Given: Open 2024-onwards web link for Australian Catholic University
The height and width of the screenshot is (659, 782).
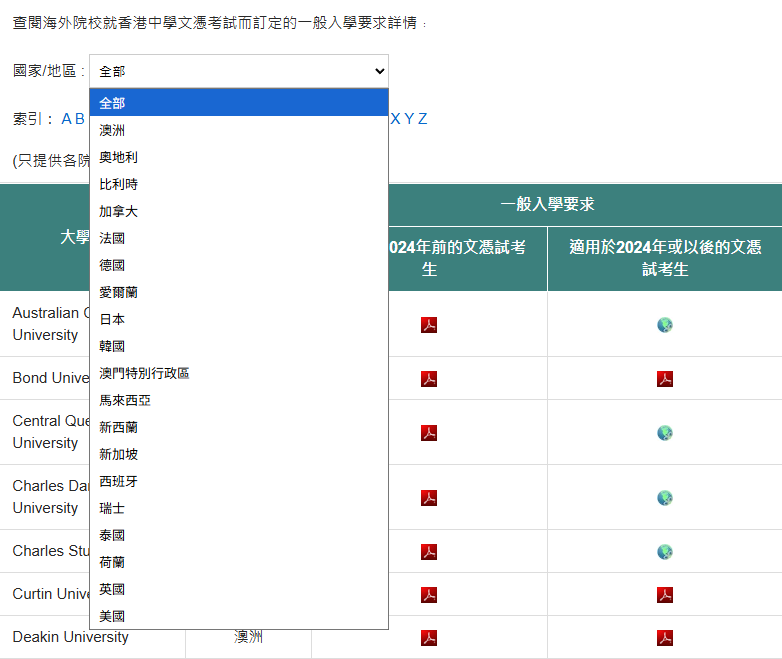Looking at the screenshot, I should pyautogui.click(x=665, y=325).
